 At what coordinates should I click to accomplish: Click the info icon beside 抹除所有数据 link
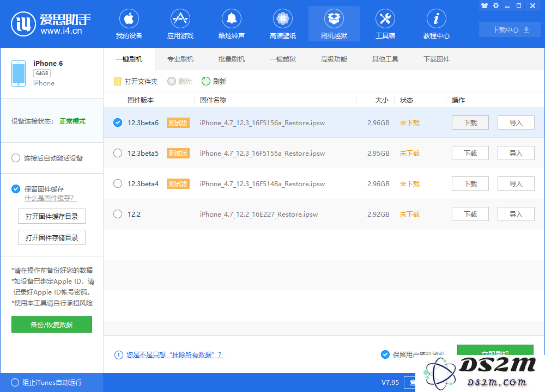pyautogui.click(x=118, y=355)
